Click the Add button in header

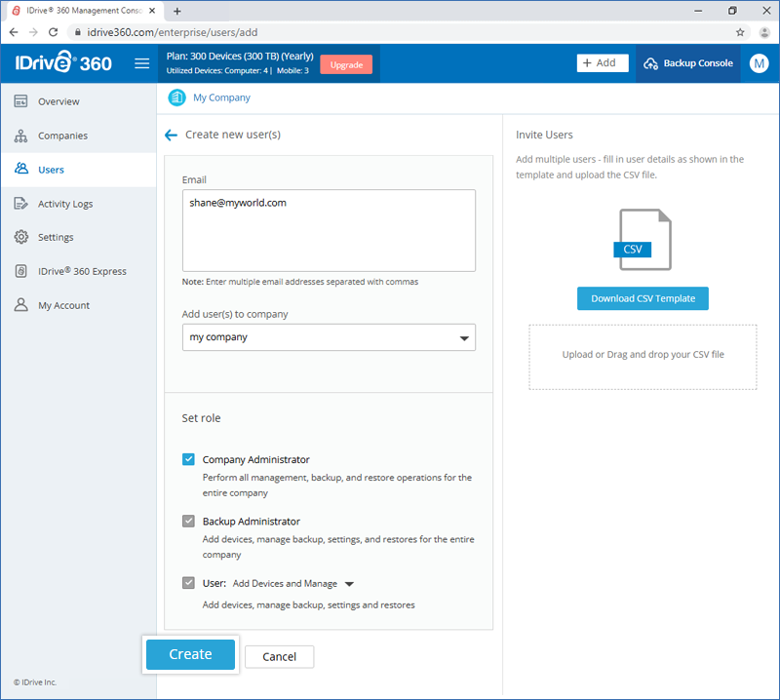click(x=603, y=63)
